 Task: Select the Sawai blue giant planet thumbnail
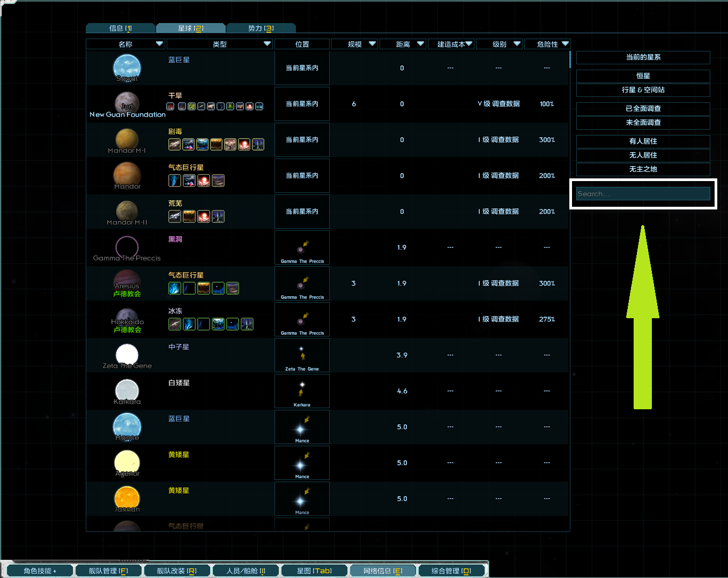point(127,67)
